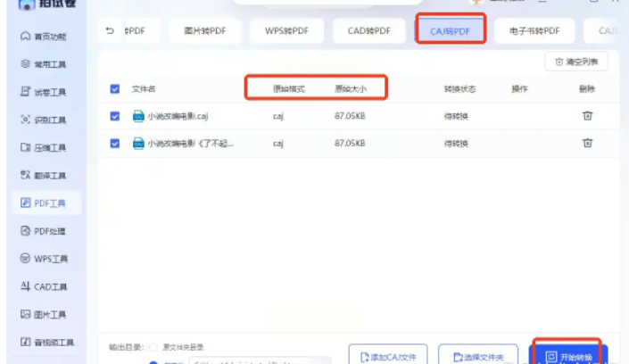Click the 选择文件夹 choose folder button
Image resolution: width=629 pixels, height=364 pixels.
(477, 355)
